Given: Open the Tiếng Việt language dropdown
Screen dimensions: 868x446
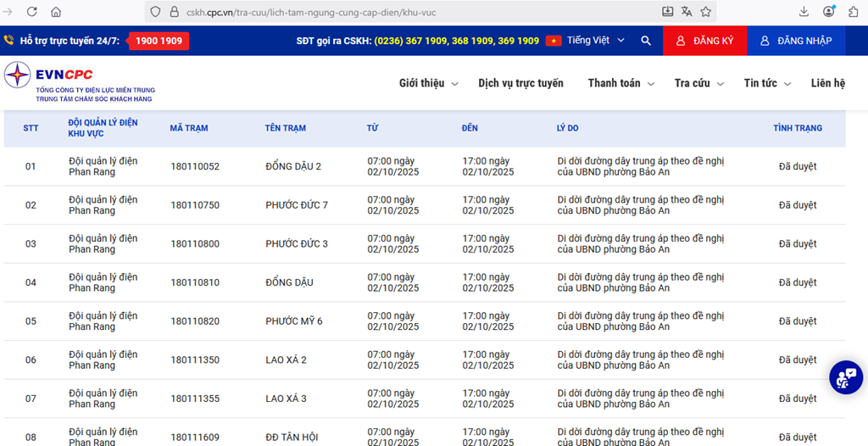Looking at the screenshot, I should [587, 41].
